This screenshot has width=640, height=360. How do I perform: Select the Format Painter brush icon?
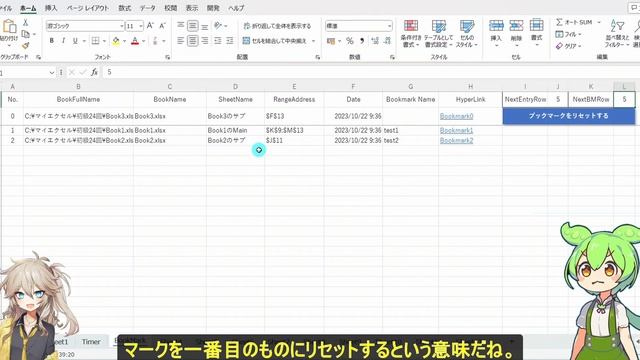(x=26, y=45)
